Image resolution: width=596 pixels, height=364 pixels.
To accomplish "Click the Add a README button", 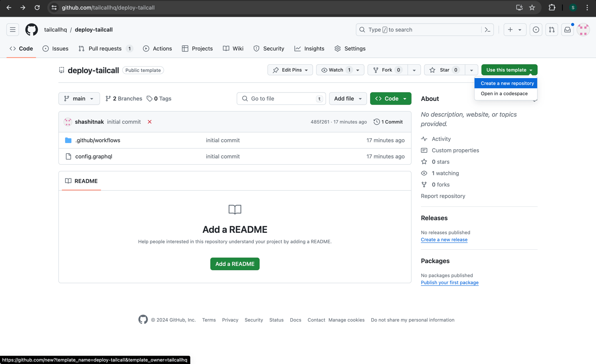I will 235,264.
